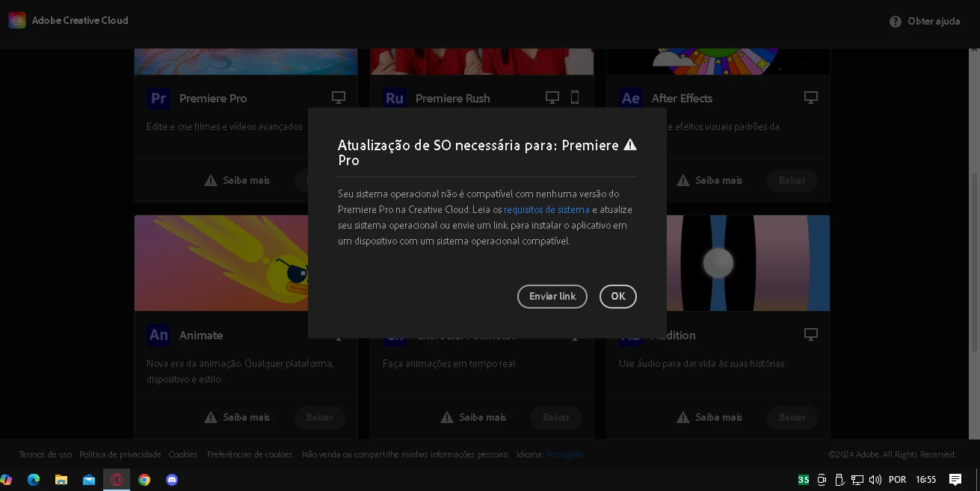Click the Premiere Pro Pr app icon
980x491 pixels.
(158, 98)
